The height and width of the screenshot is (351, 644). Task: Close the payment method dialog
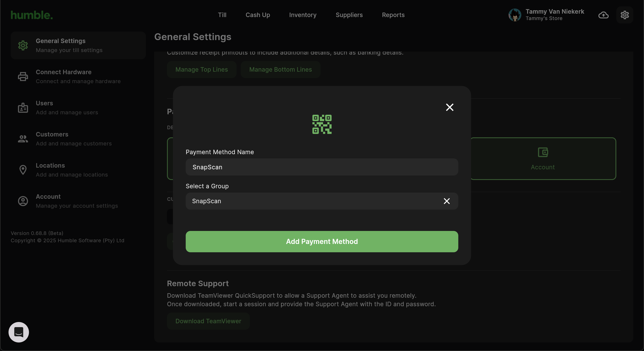[450, 107]
